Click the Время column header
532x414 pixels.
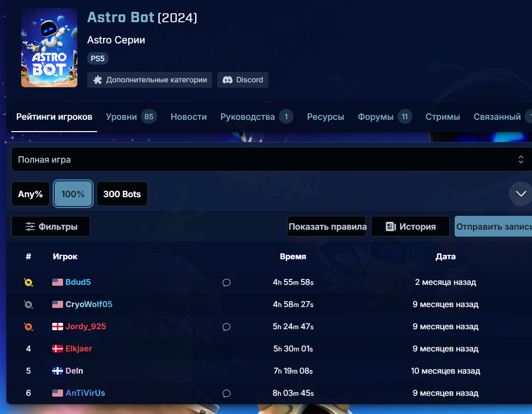(293, 257)
